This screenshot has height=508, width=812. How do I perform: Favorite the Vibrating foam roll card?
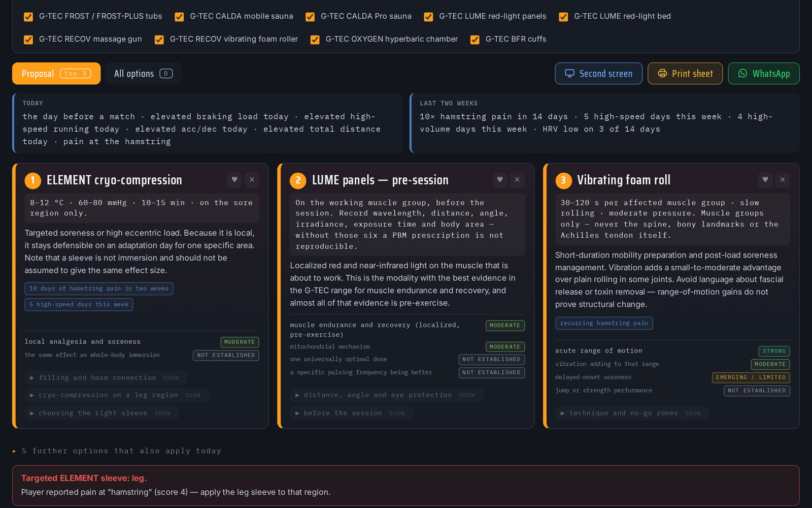[765, 179]
